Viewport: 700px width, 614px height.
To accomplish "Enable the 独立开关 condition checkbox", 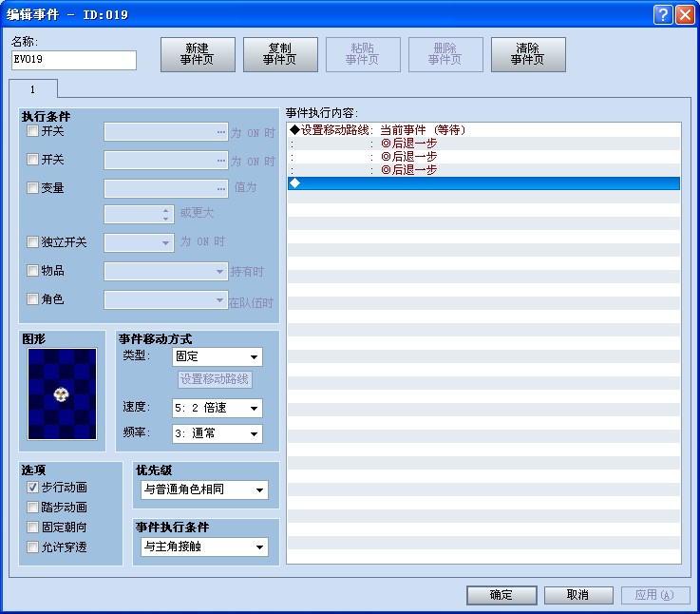I will click(x=32, y=242).
